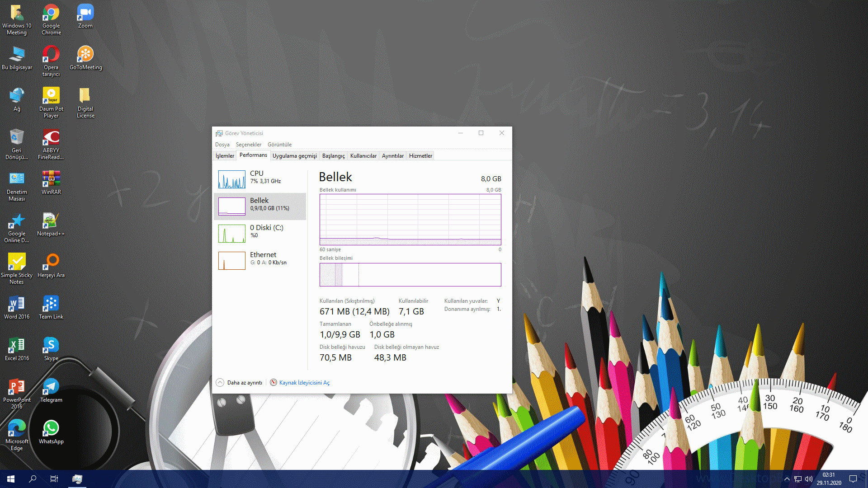
Task: Select the Google Online D... shortcut
Action: (x=17, y=227)
